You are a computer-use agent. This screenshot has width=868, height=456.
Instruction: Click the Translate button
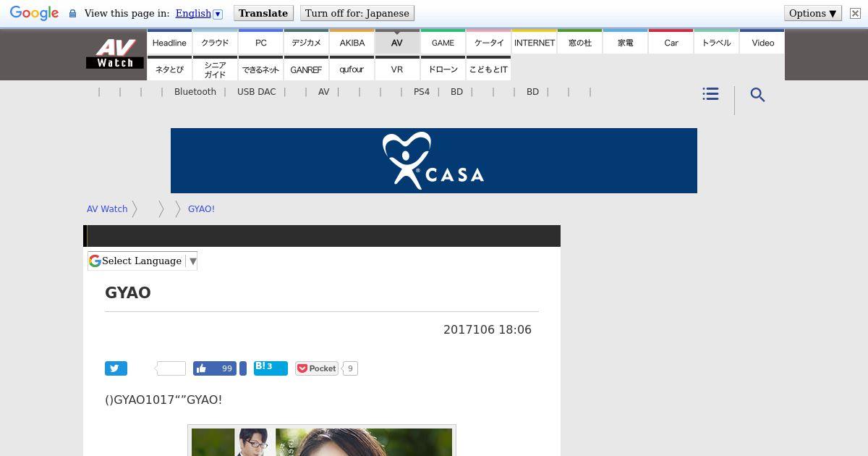[x=263, y=13]
